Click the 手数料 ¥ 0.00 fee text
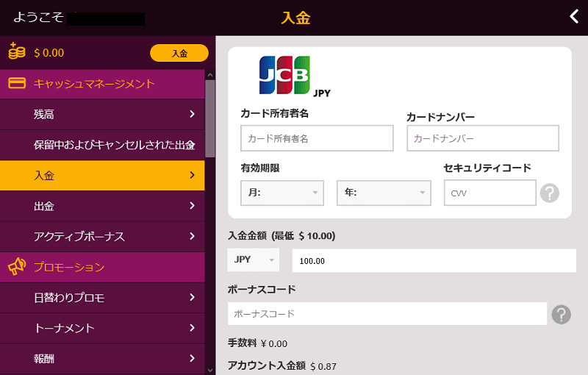Viewport: 588px width, 375px height. point(258,343)
